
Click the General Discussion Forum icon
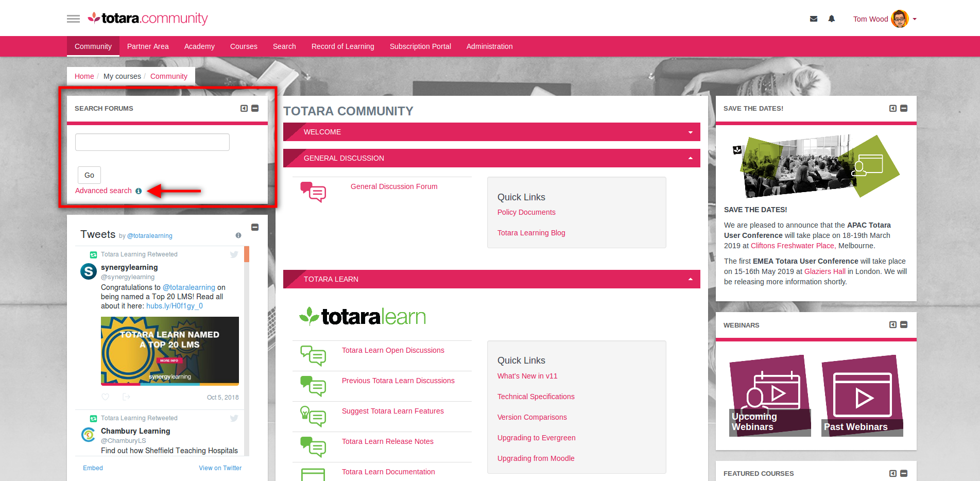click(x=313, y=192)
